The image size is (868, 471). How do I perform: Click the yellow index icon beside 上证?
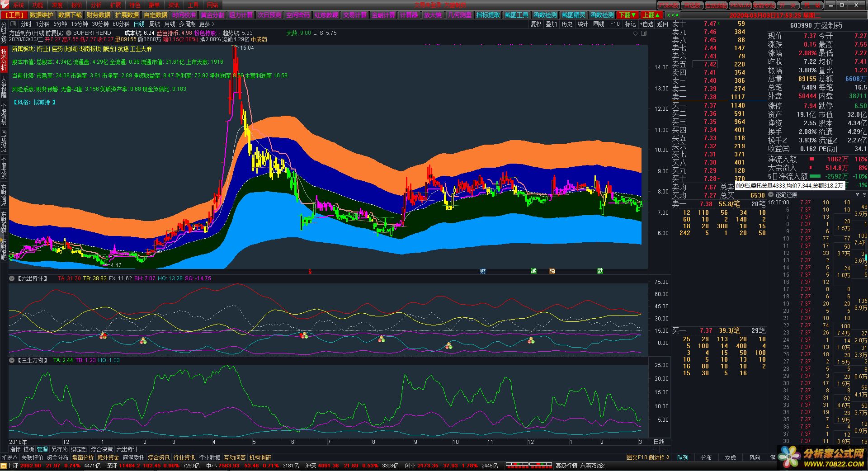click(x=4, y=466)
